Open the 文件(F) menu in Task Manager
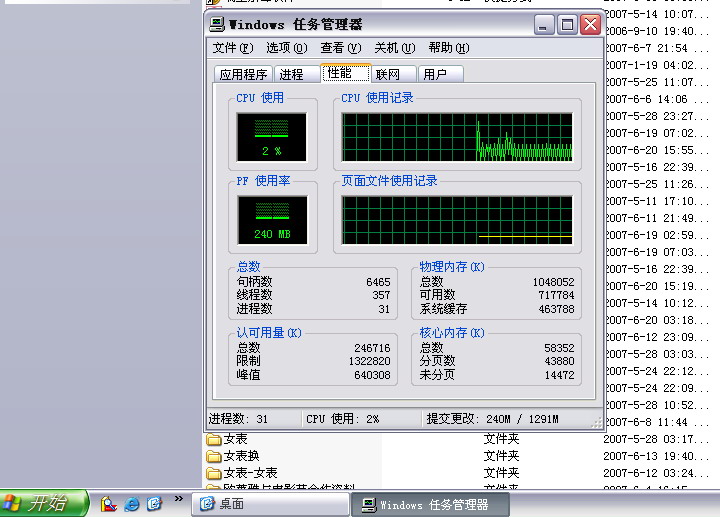The image size is (720, 517). tap(232, 48)
